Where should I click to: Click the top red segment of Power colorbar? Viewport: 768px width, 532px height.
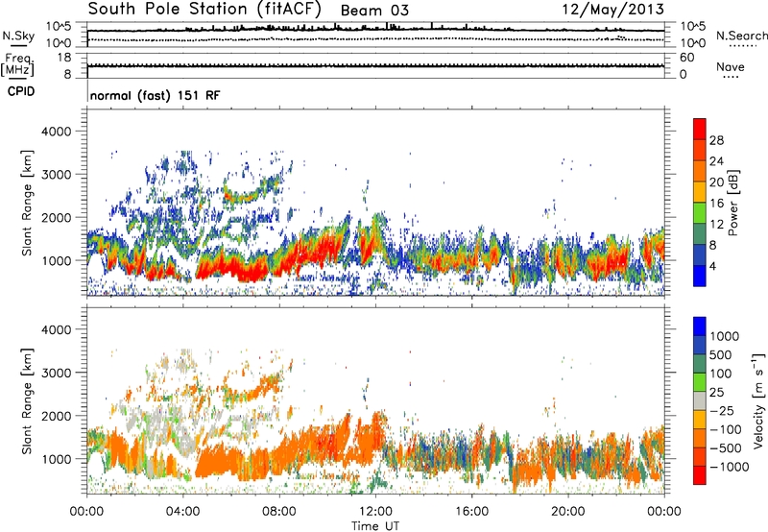coord(700,130)
